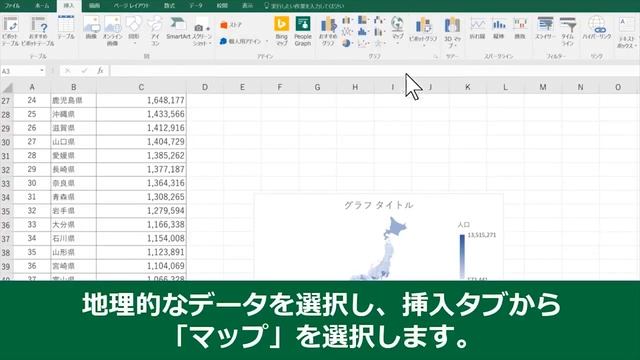The width and height of the screenshot is (640, 360).
Task: Click the select-all corner of the sheet
Action: point(7,87)
